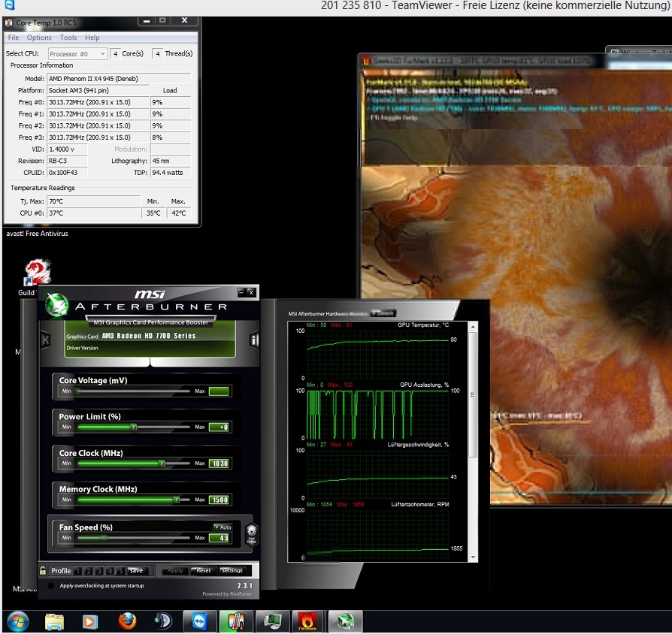Switch to the green monitor taskbar app
This screenshot has height=634, width=672.
click(x=273, y=621)
